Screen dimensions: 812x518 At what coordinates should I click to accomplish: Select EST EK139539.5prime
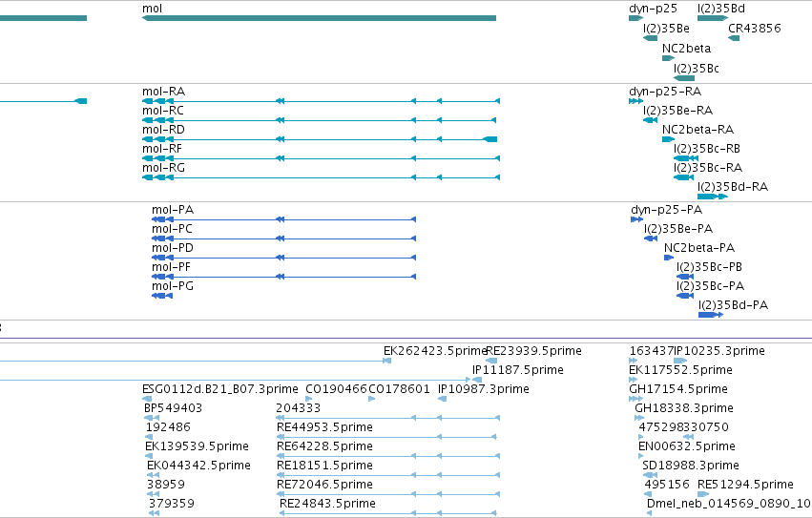pyautogui.click(x=149, y=456)
